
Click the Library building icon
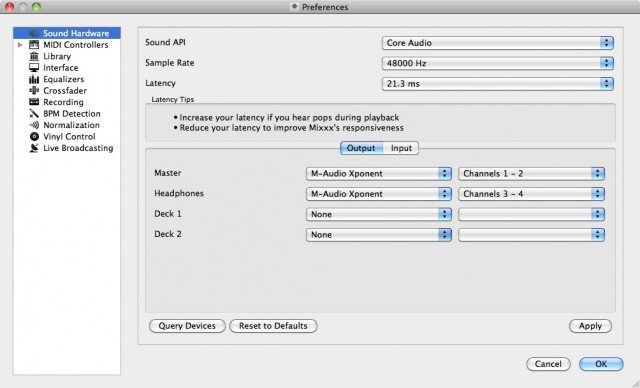[x=34, y=56]
